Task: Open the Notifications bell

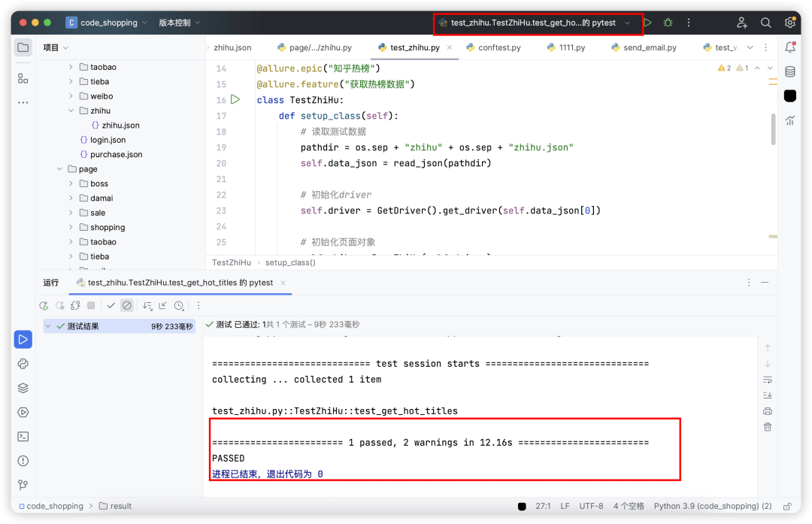Action: click(x=789, y=47)
